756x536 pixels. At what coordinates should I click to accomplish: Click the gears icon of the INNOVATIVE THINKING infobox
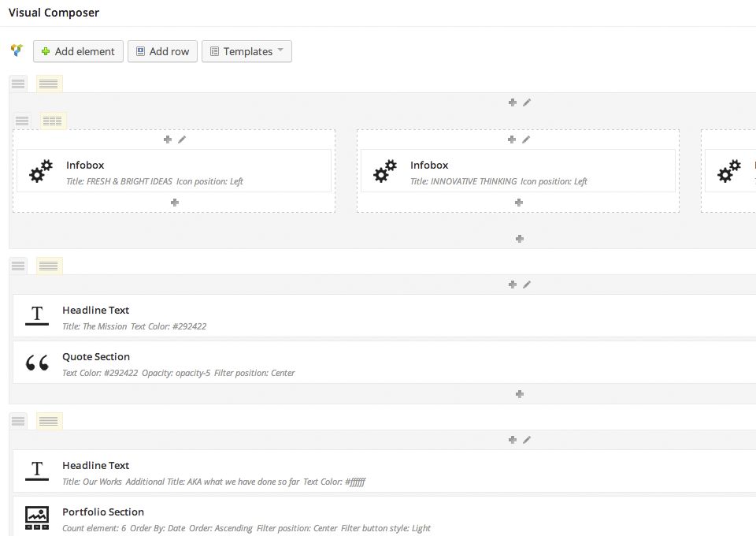[x=385, y=171]
